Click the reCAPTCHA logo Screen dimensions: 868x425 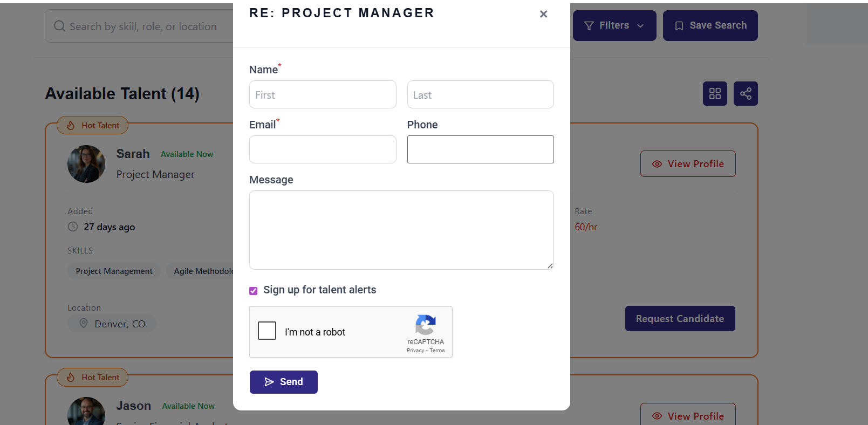[425, 325]
